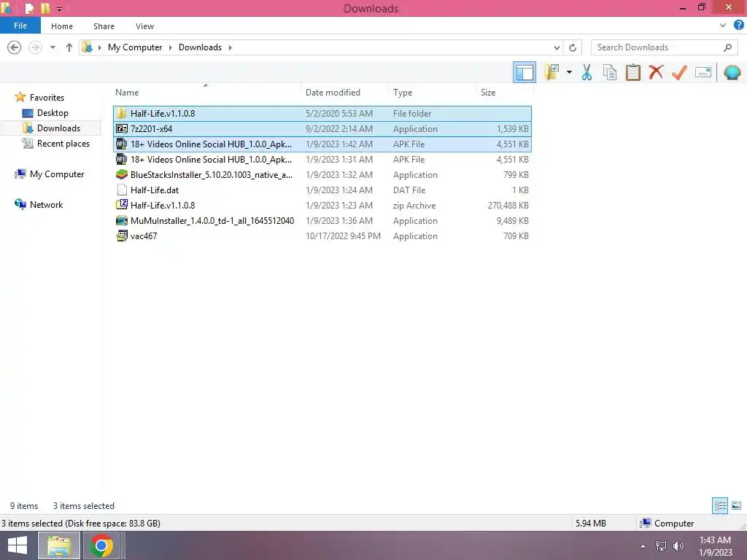Click the volume speaker tray icon

pos(678,546)
